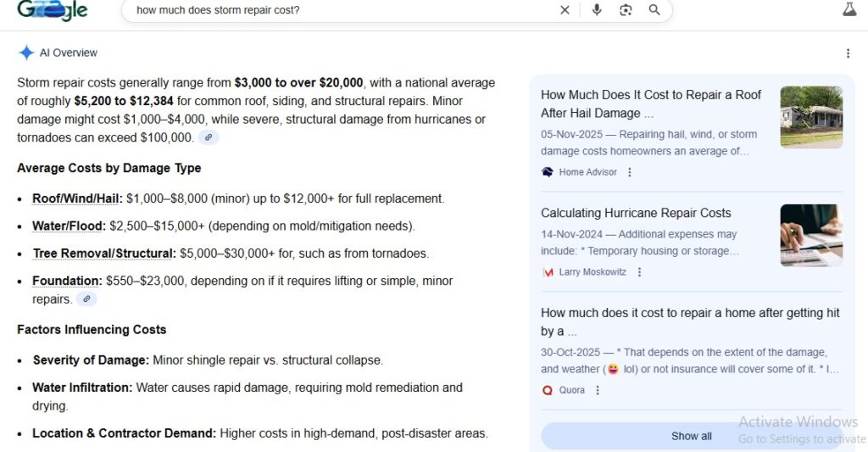Open Home Advisor result options menu

pos(630,172)
